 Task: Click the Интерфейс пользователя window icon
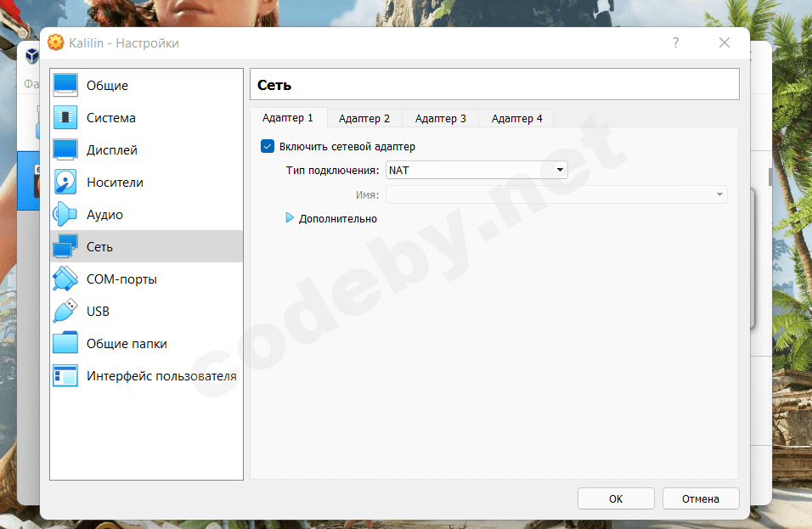click(65, 376)
